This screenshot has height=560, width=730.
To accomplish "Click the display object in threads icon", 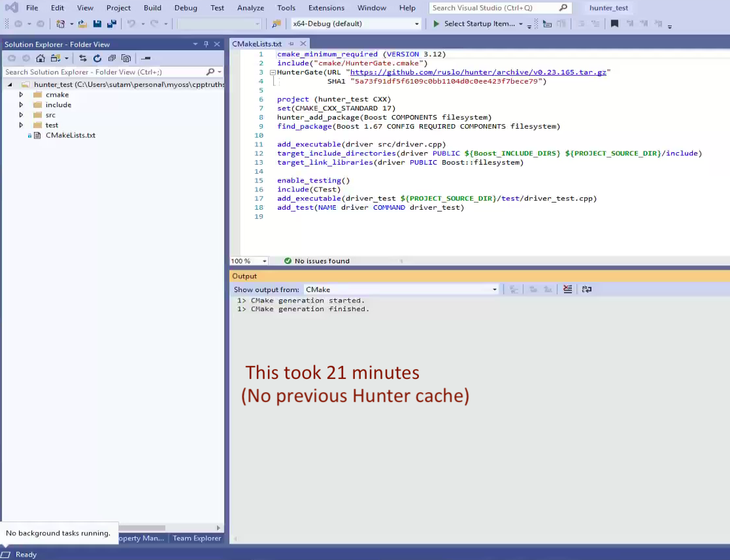I will pyautogui.click(x=548, y=24).
